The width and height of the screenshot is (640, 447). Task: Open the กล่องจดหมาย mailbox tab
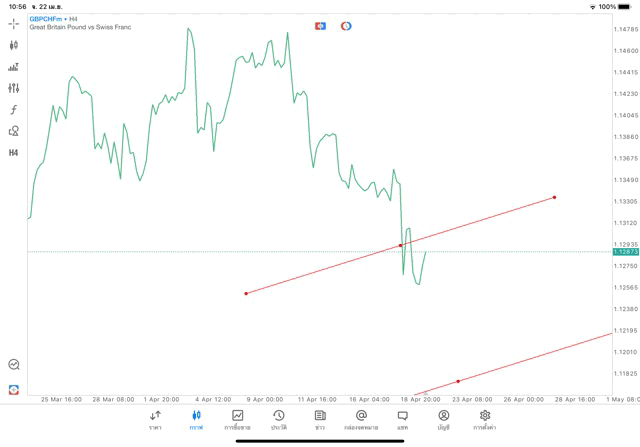click(x=361, y=419)
